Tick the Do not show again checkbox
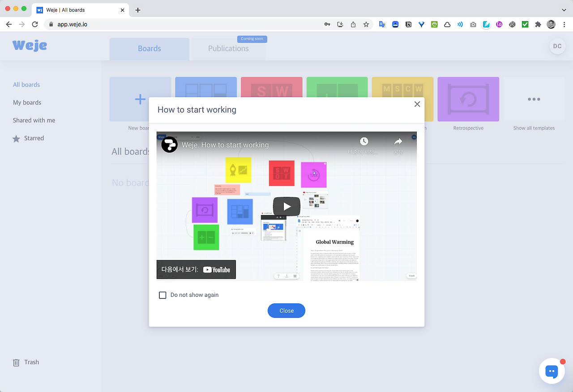Screen dimensions: 573x392 point(162,295)
